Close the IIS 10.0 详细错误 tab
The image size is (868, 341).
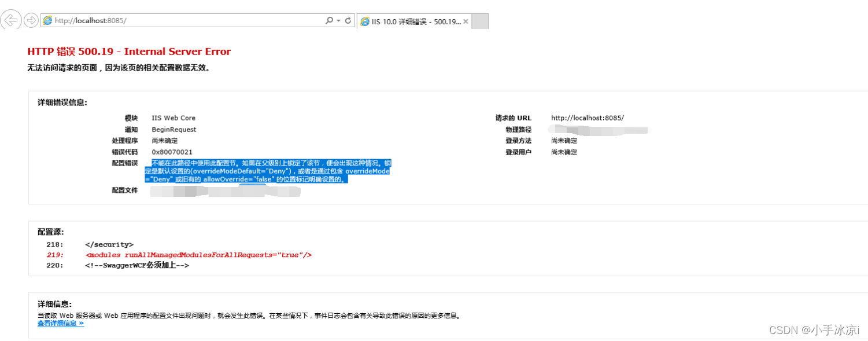pyautogui.click(x=466, y=21)
